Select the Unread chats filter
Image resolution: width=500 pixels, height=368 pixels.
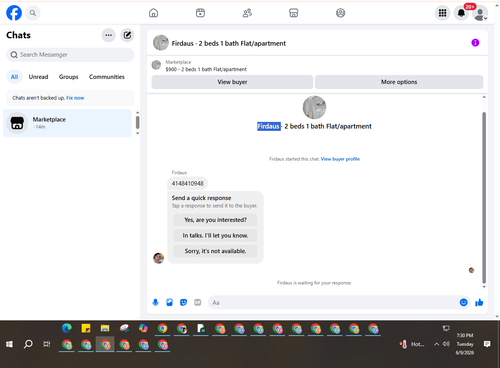tap(38, 77)
